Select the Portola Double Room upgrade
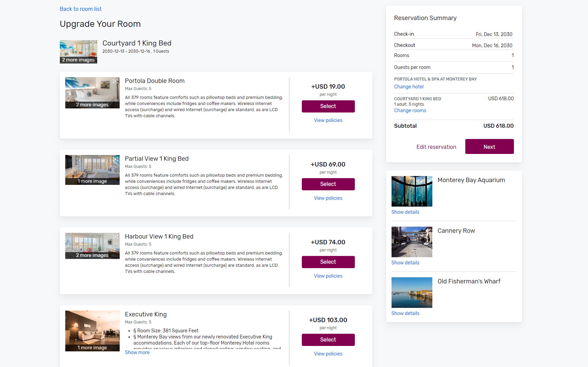The height and width of the screenshot is (367, 588). pyautogui.click(x=328, y=106)
